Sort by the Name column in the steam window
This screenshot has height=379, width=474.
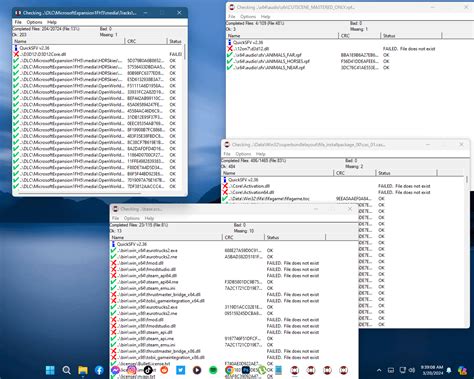click(166, 237)
